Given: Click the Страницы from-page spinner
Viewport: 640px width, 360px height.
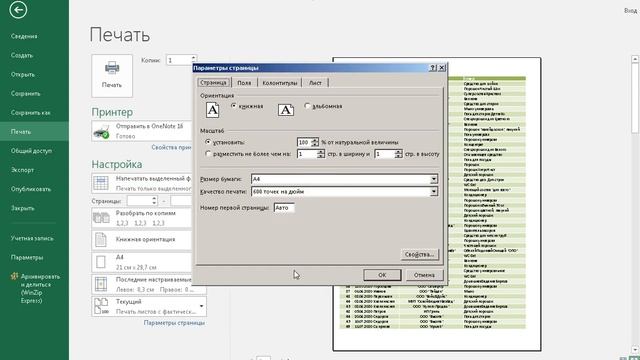Looking at the screenshot, I should (x=154, y=200).
